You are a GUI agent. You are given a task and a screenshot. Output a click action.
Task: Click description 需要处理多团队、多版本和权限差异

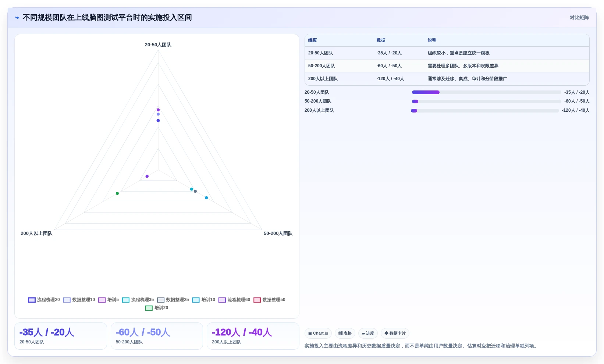tap(463, 66)
